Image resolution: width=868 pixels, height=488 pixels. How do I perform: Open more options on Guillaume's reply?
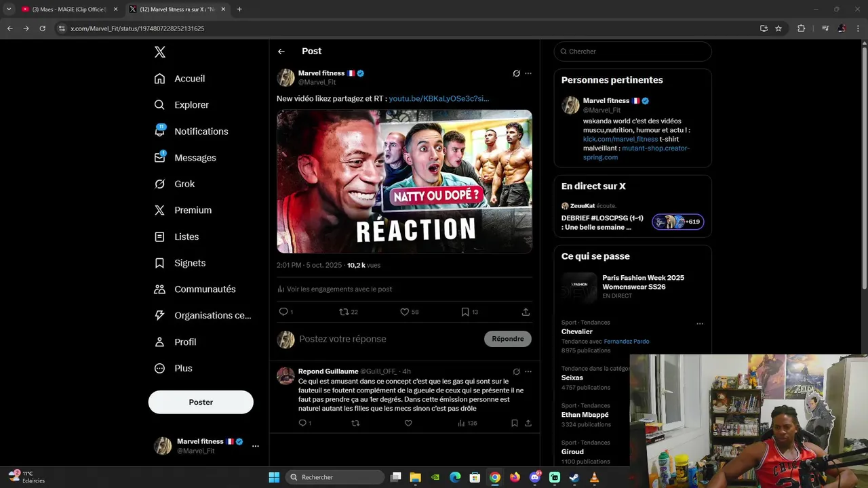pyautogui.click(x=528, y=371)
